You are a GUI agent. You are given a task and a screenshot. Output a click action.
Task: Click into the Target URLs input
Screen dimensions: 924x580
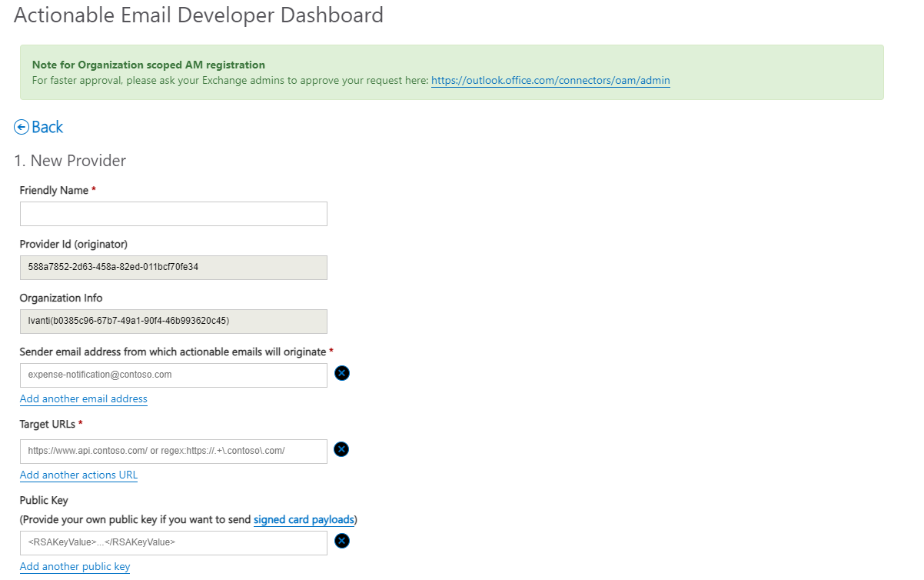tap(173, 452)
